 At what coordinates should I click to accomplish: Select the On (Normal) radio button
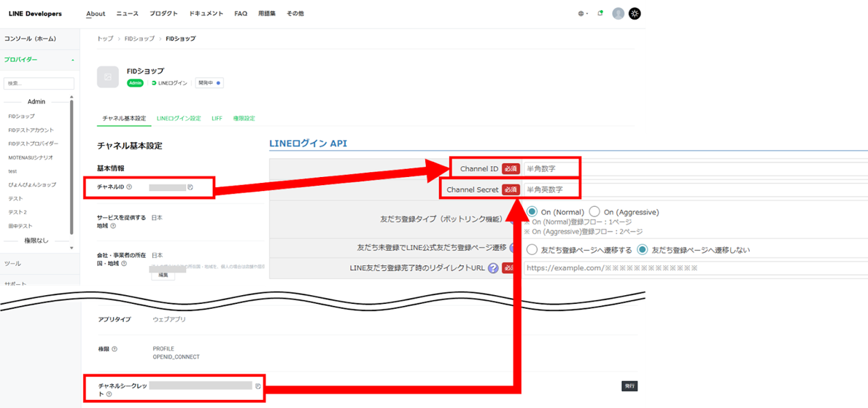(x=532, y=211)
